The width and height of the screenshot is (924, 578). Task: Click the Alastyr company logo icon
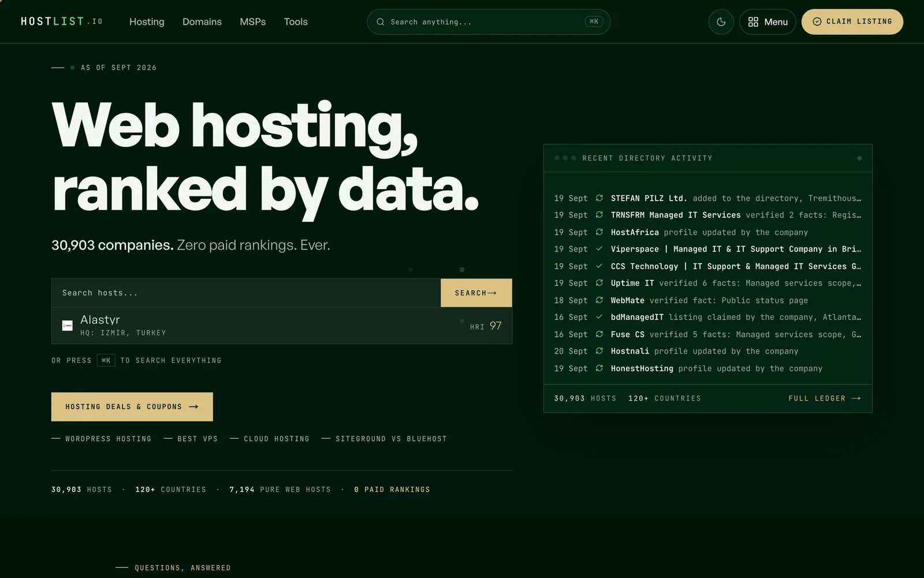68,325
